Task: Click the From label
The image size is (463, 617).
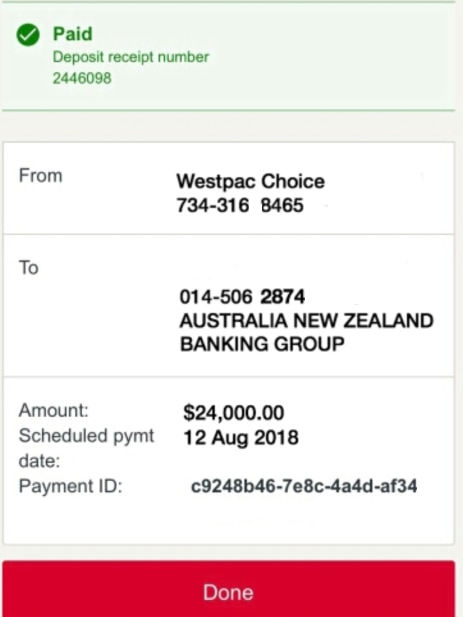Action: click(41, 175)
